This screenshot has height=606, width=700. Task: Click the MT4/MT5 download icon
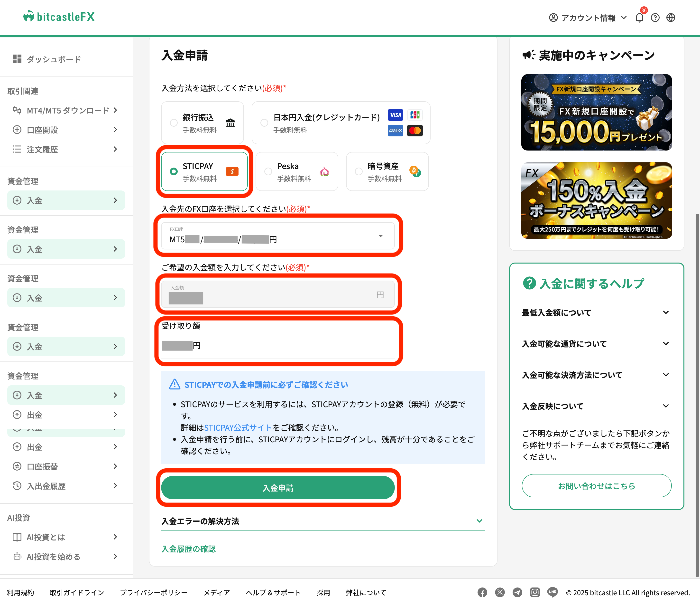click(17, 110)
